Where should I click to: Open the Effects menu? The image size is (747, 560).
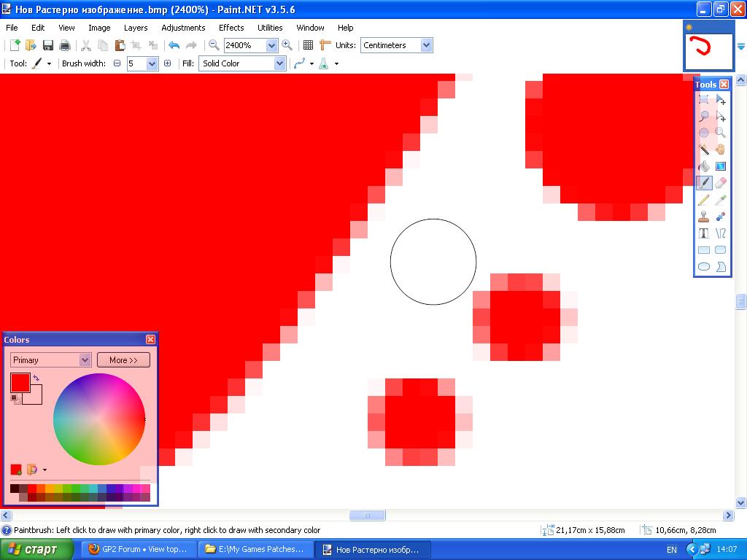[x=231, y=28]
